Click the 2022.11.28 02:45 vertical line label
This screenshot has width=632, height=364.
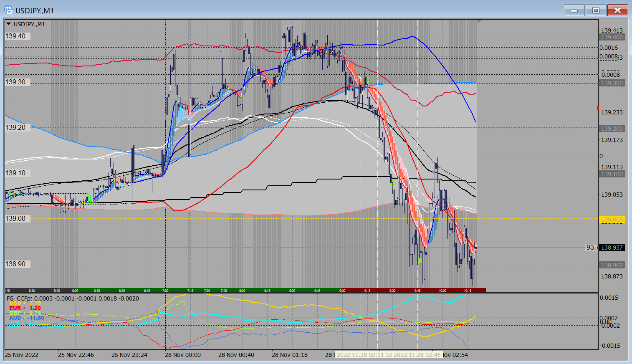[417, 355]
